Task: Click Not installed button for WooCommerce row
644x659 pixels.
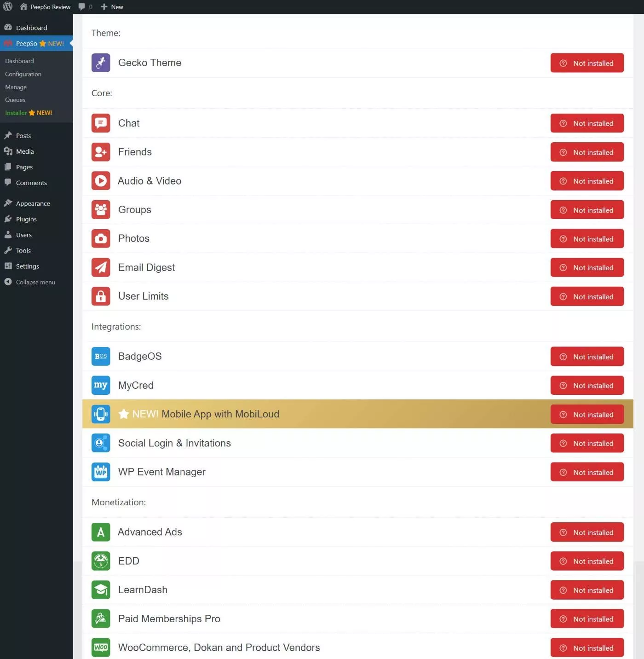Action: [587, 648]
